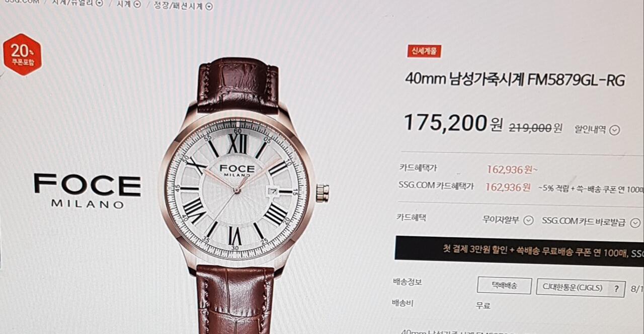Click the struck-through 219,000원 original price
The image size is (644, 334).
(535, 128)
